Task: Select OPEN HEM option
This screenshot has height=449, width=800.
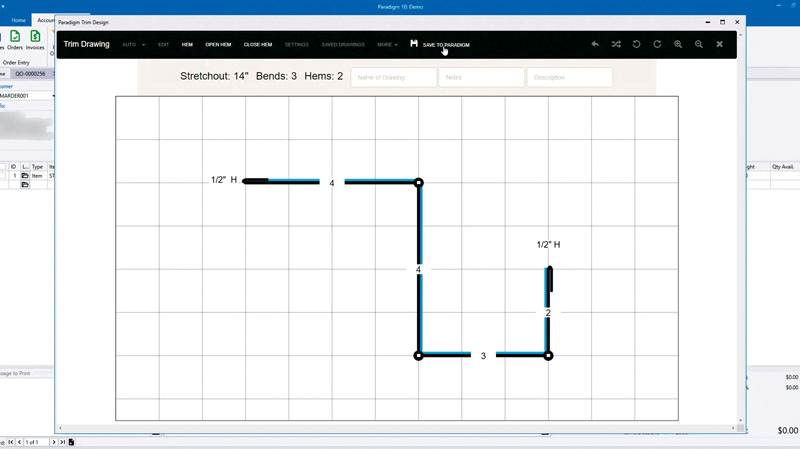Action: pos(218,44)
